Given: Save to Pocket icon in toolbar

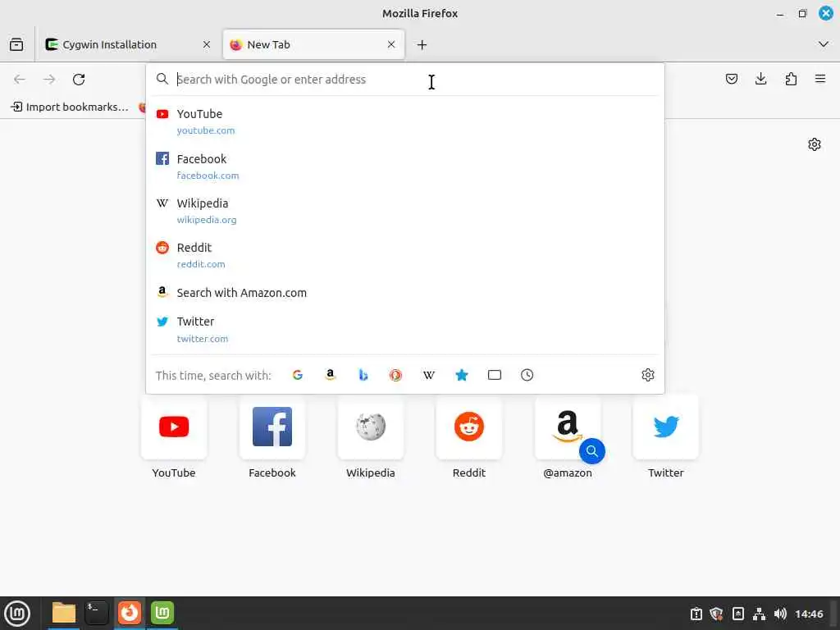Looking at the screenshot, I should (732, 80).
